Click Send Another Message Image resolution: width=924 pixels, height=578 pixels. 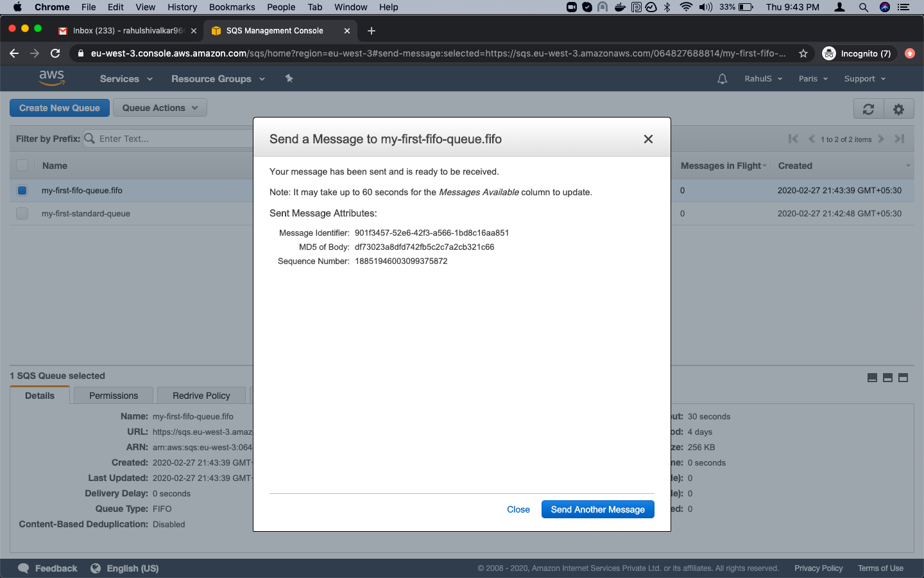[x=597, y=509]
